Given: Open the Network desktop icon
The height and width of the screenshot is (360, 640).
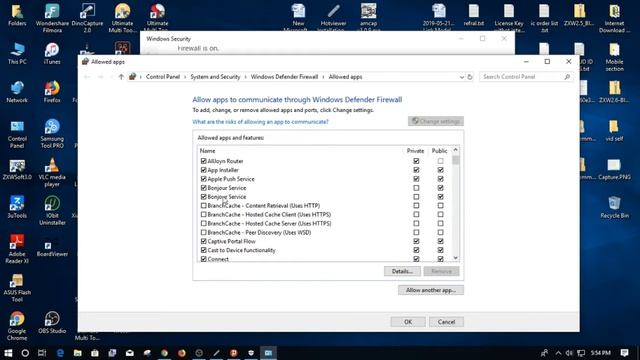Looking at the screenshot, I should tap(17, 92).
